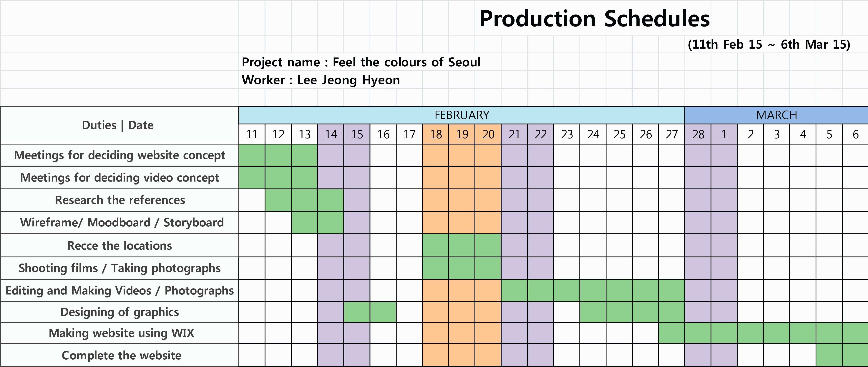
Task: Select the 'Complete the website' row label
Action: (121, 355)
